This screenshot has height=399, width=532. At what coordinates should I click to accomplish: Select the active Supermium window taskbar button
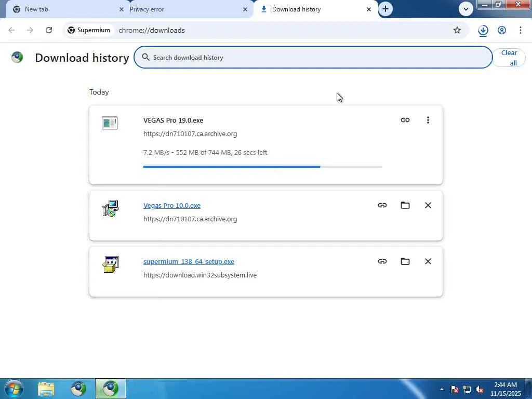tap(111, 389)
